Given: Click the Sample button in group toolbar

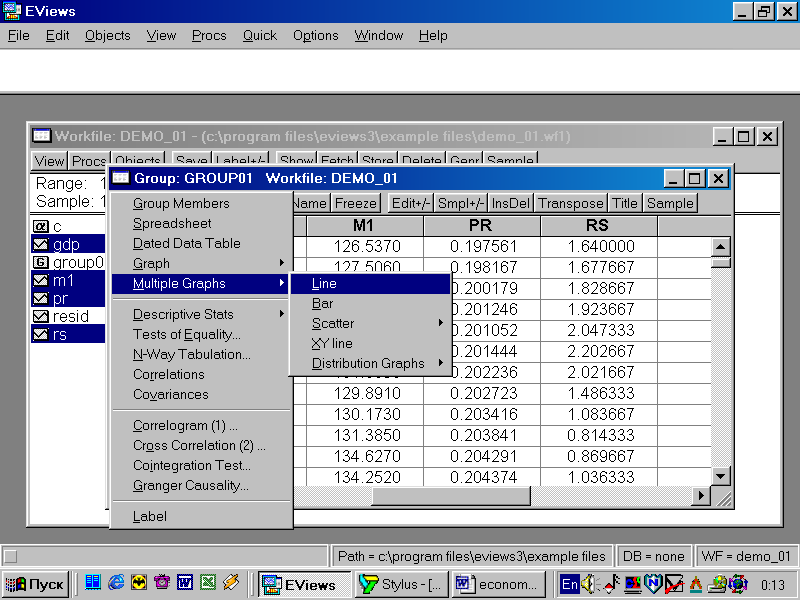Looking at the screenshot, I should (x=670, y=203).
